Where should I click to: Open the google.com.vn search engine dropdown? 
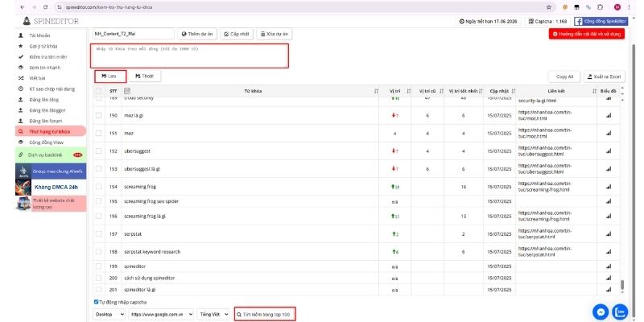coord(160,314)
